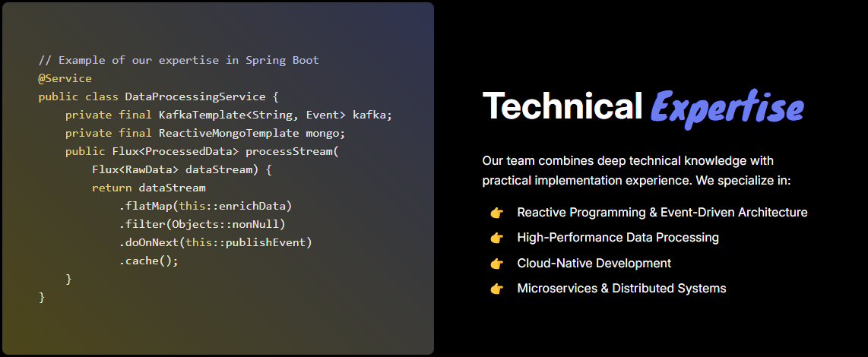
Task: Click the '.cache();' code line
Action: (x=148, y=261)
